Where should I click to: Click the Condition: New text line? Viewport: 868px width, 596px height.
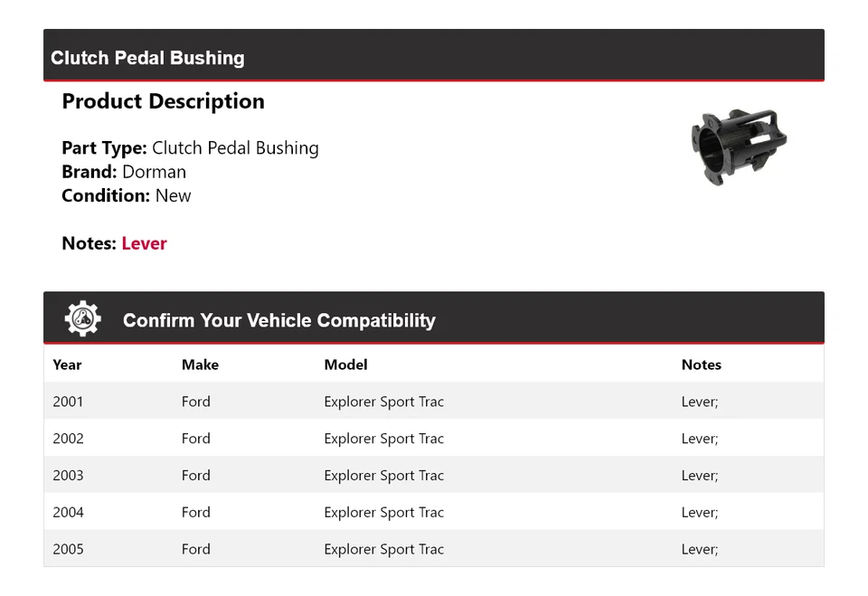point(127,195)
